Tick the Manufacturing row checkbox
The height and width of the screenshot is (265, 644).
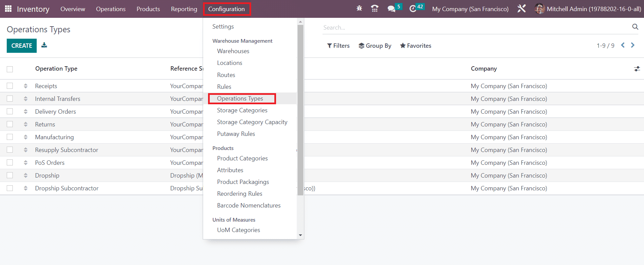[x=10, y=137]
